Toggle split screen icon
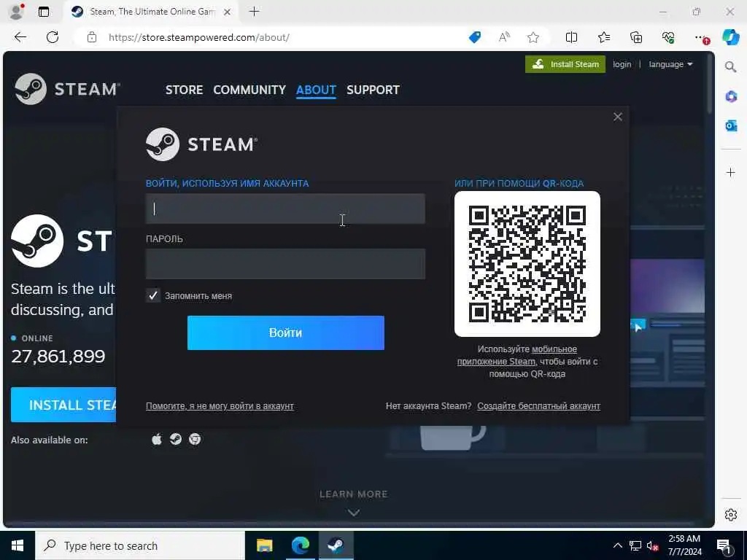Image resolution: width=747 pixels, height=560 pixels. click(x=571, y=37)
